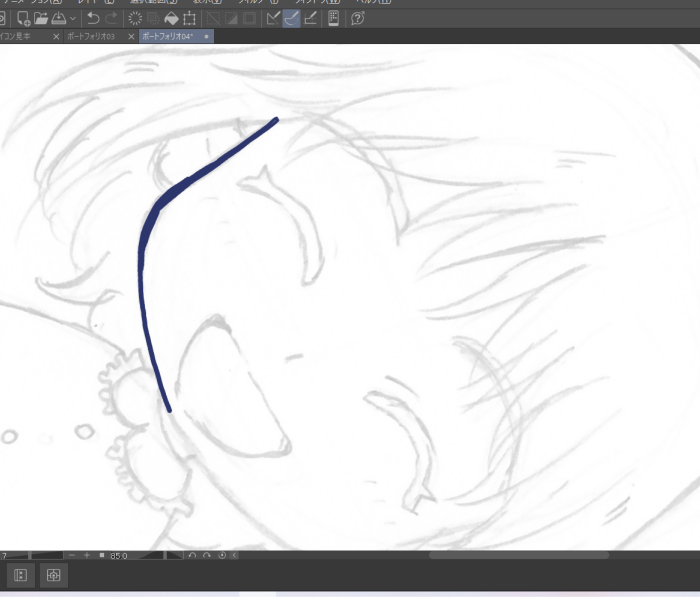Screen dimensions: 700x602
Task: Click the horizontal canvas scrollbar
Action: 518,555
